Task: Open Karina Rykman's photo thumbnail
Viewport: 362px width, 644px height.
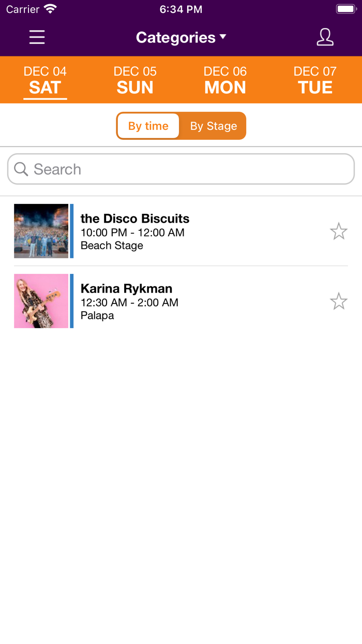Action: 41,301
